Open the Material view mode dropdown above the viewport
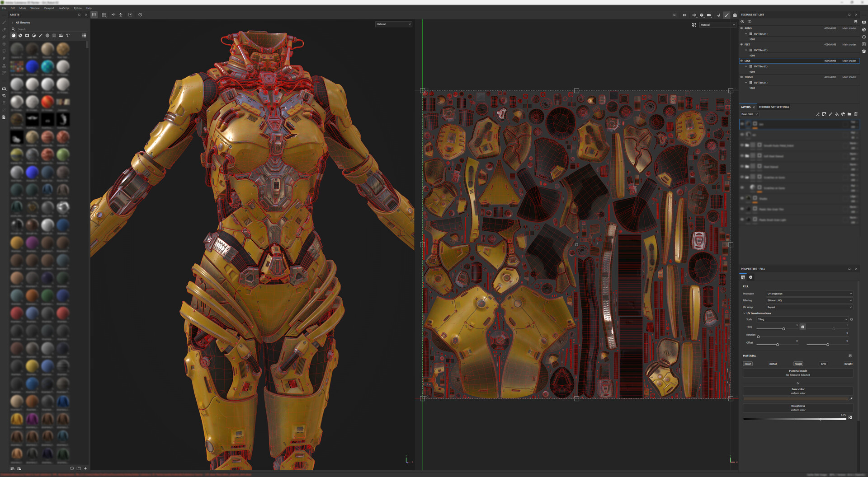The width and height of the screenshot is (868, 477). tap(393, 24)
